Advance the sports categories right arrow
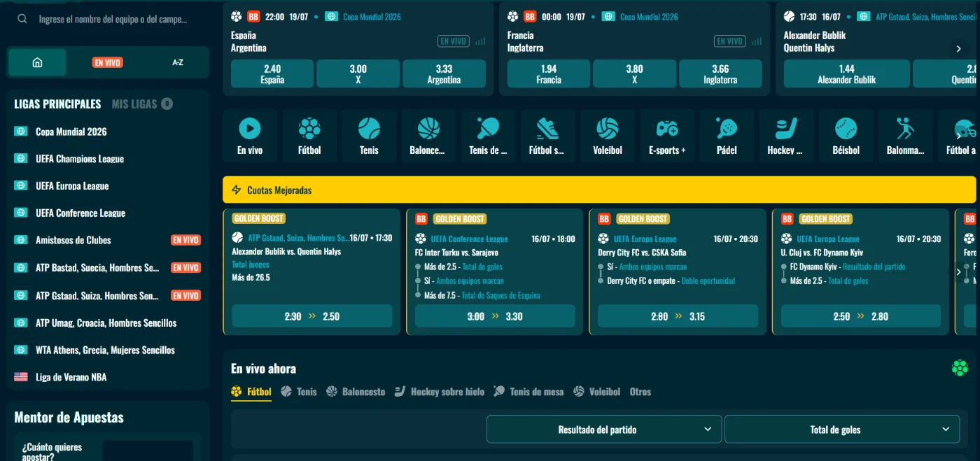 pos(959,136)
